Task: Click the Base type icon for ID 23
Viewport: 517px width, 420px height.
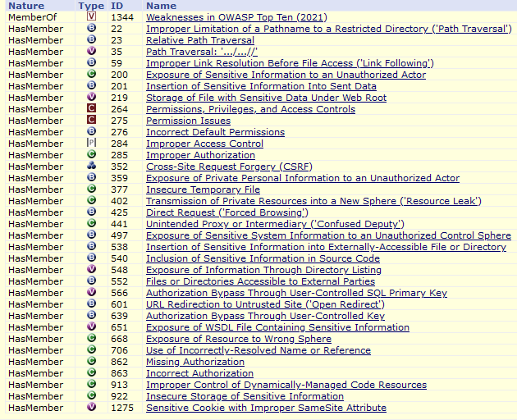Action: (91, 39)
